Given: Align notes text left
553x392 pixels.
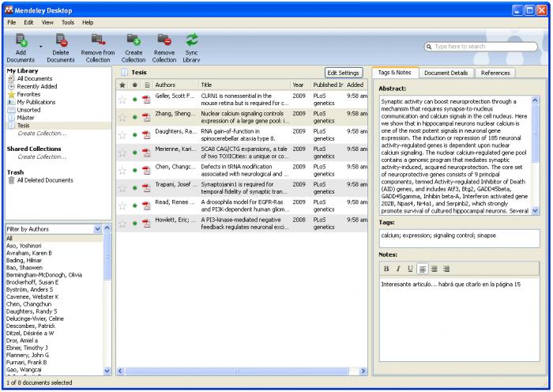Looking at the screenshot, I should (x=422, y=269).
